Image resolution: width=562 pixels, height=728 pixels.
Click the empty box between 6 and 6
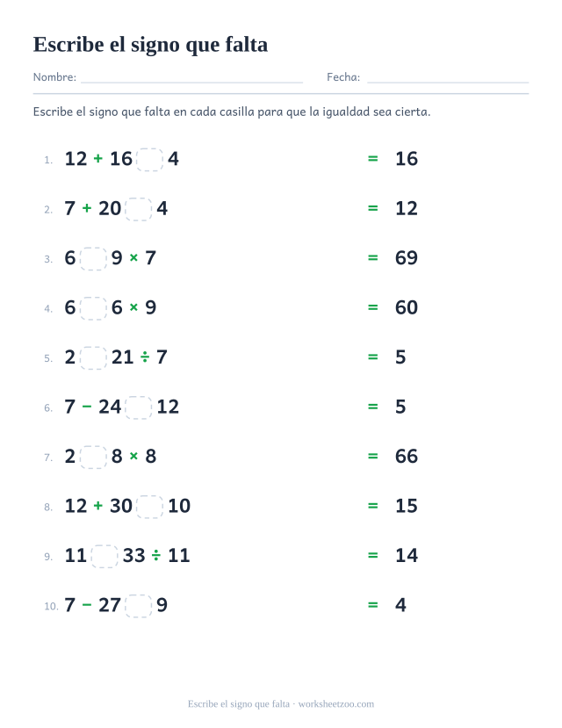coord(94,308)
